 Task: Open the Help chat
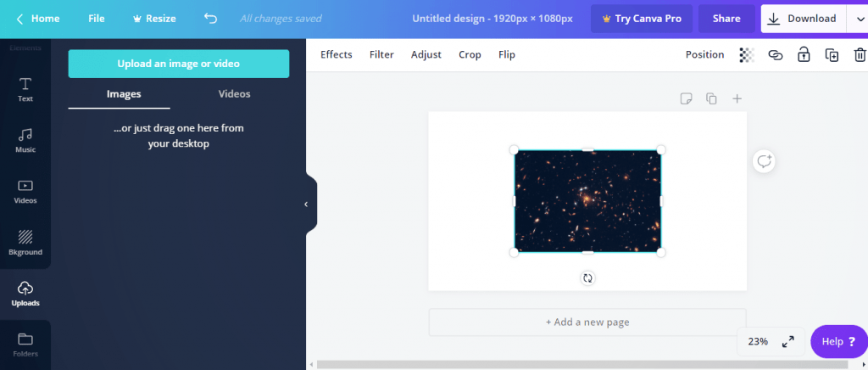[838, 342]
